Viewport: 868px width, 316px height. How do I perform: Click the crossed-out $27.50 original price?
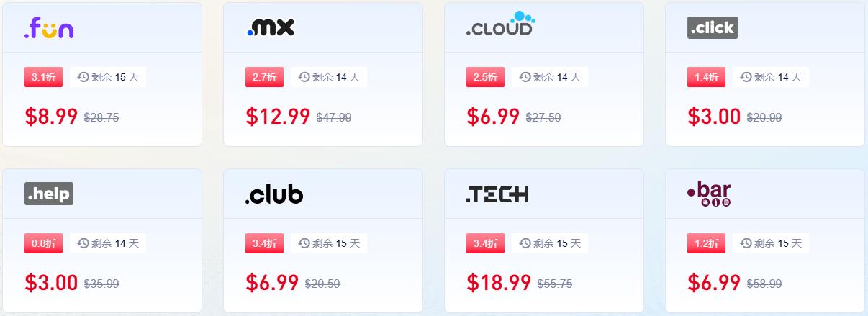coord(543,117)
